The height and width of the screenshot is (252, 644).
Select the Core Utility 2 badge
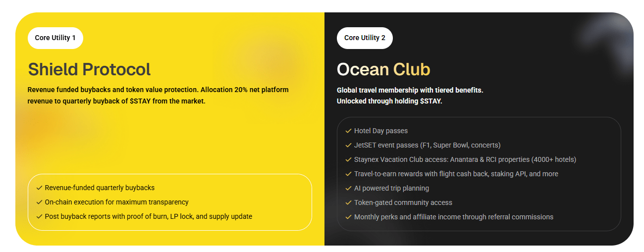coord(365,38)
